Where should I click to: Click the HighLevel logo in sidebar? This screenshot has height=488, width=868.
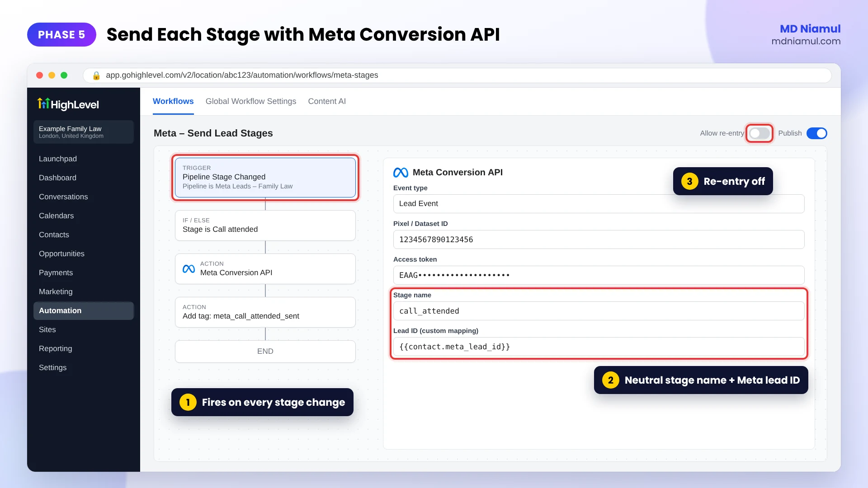click(x=68, y=104)
